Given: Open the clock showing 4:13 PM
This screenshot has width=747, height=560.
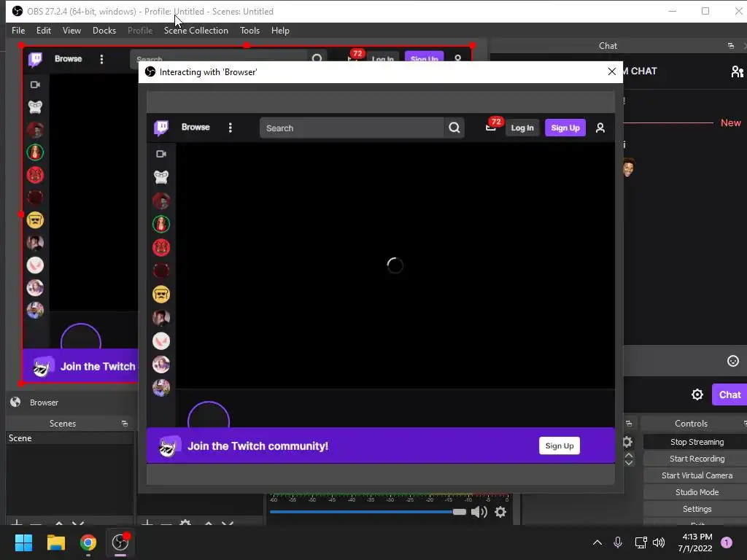Looking at the screenshot, I should coord(695,542).
